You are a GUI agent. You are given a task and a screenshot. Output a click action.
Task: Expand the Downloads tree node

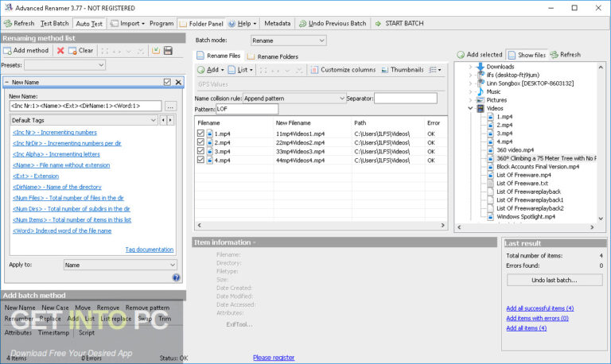pos(470,67)
